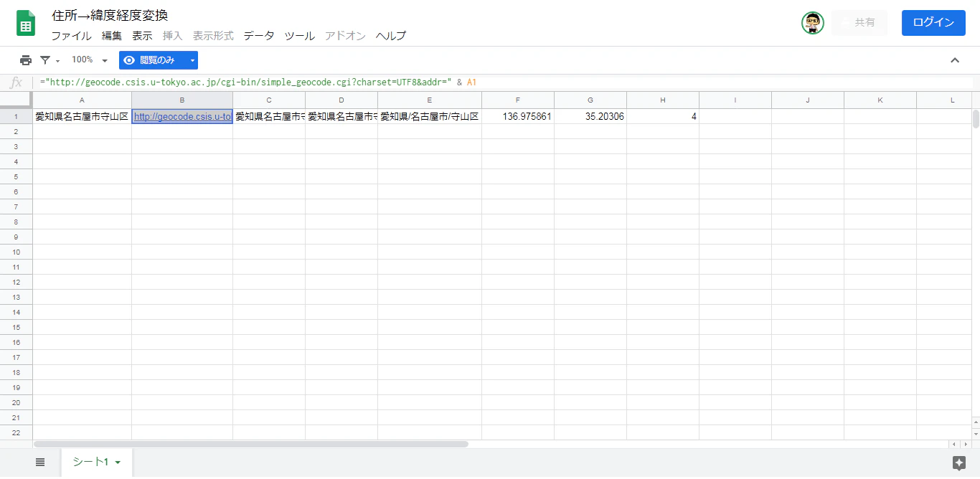Viewport: 980px width, 479px height.
Task: Open the Google Sheets home icon
Action: 26,23
